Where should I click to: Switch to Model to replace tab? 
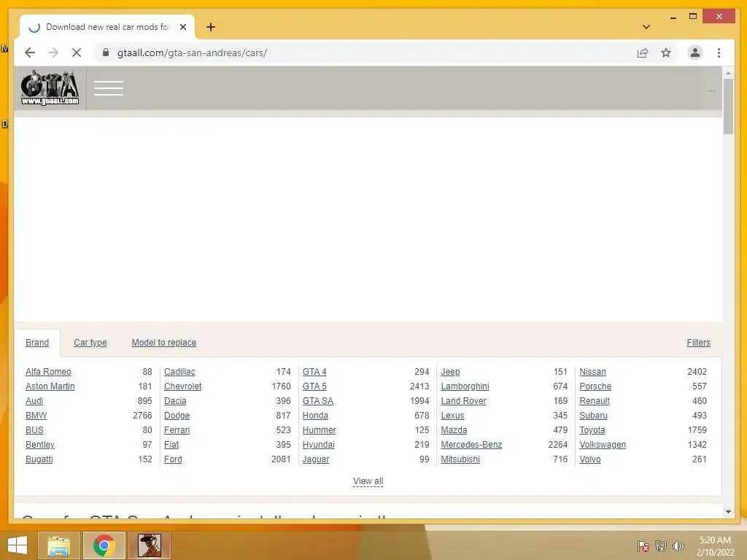164,343
